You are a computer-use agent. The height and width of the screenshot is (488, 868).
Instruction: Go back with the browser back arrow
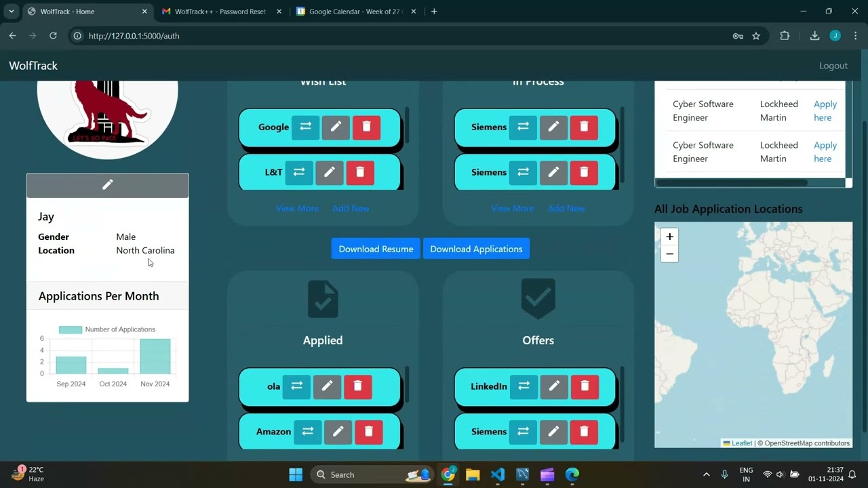(12, 36)
